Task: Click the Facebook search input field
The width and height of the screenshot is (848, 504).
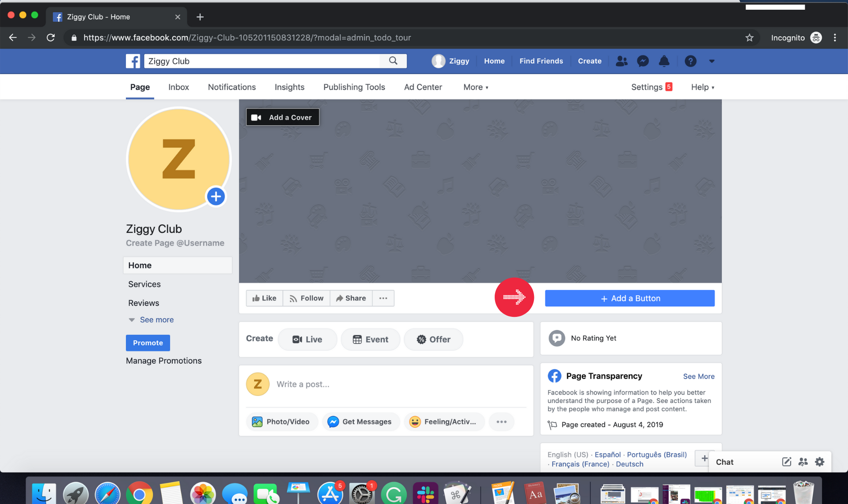Action: click(x=262, y=61)
